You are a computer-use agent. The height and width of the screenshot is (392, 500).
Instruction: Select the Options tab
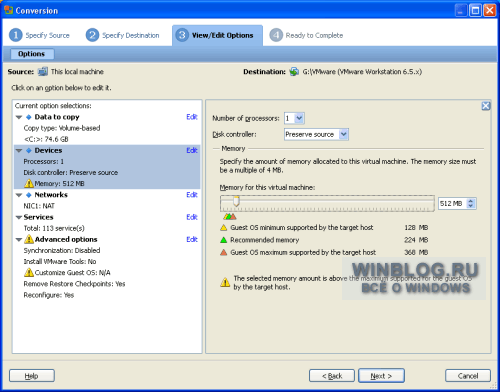[x=32, y=54]
